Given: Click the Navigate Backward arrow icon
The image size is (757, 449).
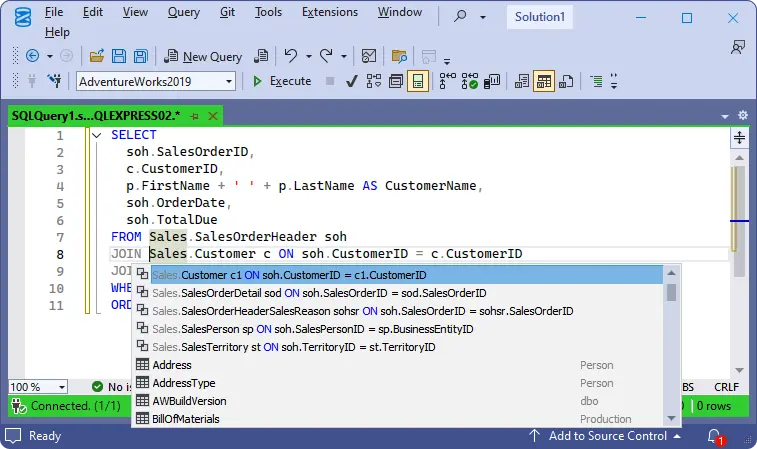Looking at the screenshot, I should pos(32,57).
